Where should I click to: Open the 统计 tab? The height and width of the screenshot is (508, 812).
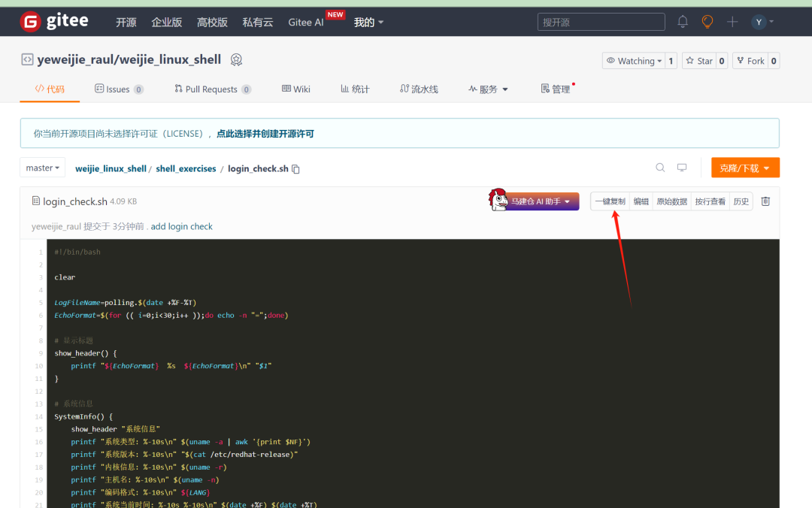tap(355, 89)
